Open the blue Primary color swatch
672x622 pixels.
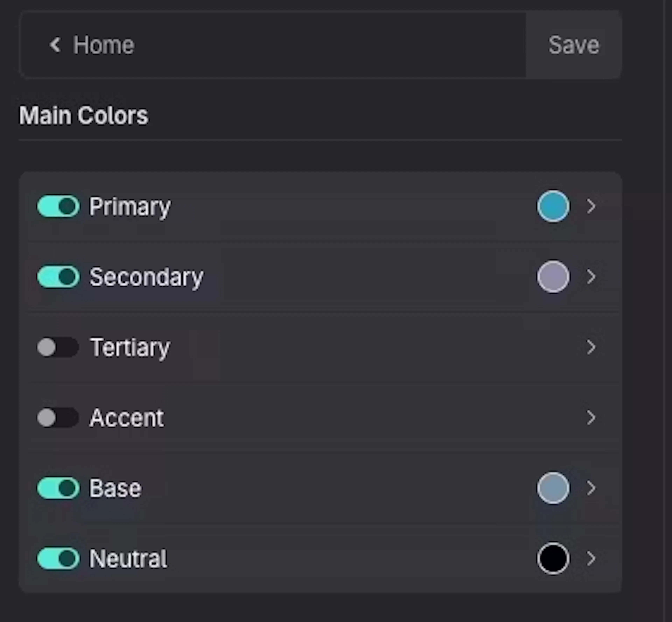(x=553, y=206)
